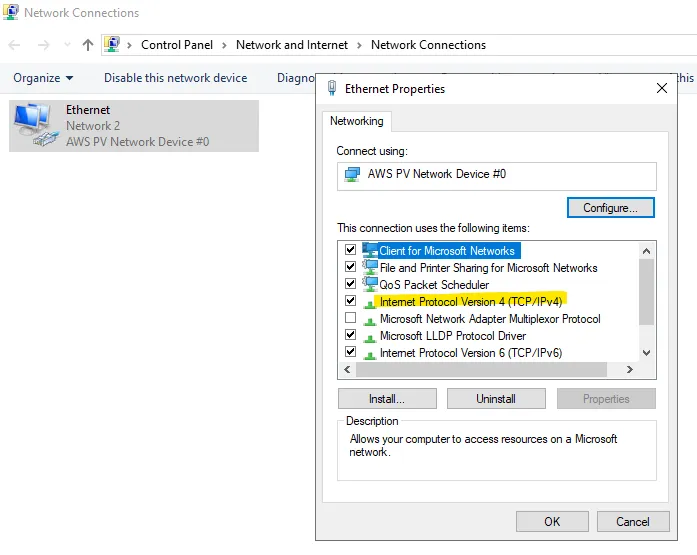Click Disable this network device
Viewport: 697px width, 555px height.
click(x=176, y=78)
